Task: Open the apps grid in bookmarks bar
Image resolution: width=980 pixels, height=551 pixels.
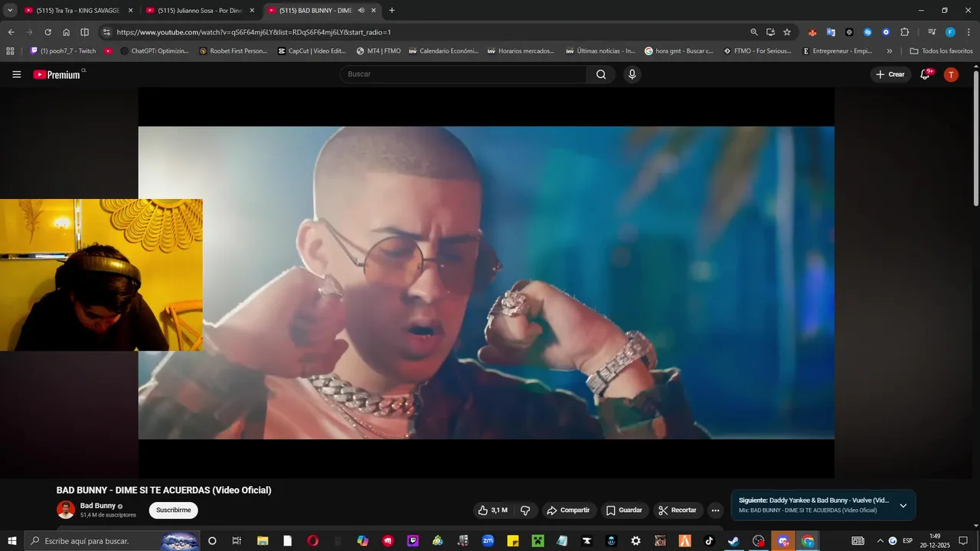Action: [x=10, y=51]
